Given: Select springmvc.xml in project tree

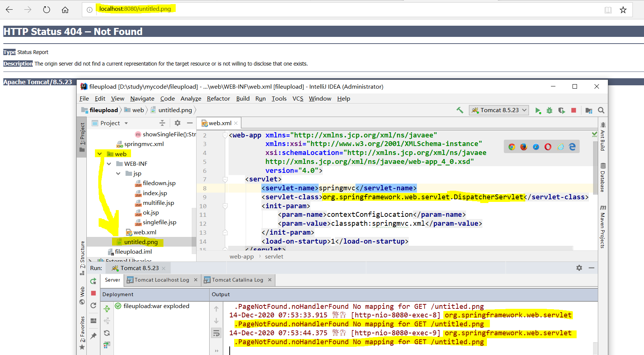Looking at the screenshot, I should click(144, 144).
